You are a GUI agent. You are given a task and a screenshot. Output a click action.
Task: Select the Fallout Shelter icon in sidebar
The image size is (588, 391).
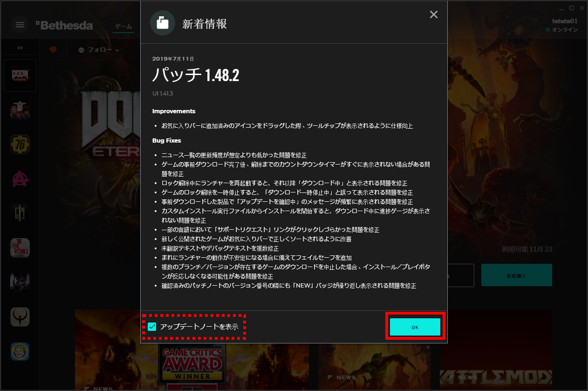coord(20,351)
